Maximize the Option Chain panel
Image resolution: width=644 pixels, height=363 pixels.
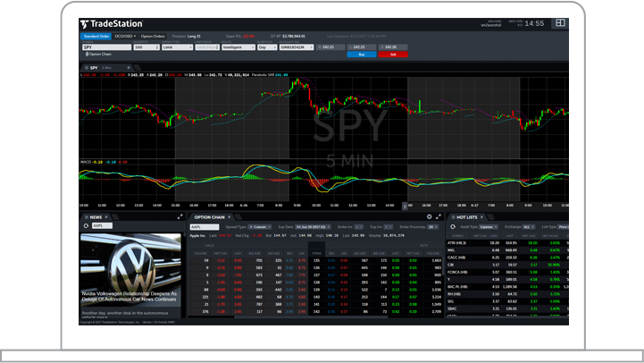[x=439, y=216]
